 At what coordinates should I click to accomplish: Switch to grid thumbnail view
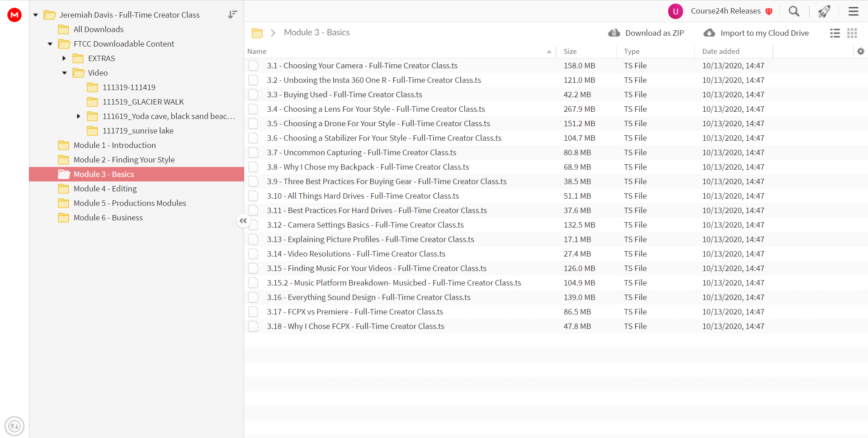[852, 33]
